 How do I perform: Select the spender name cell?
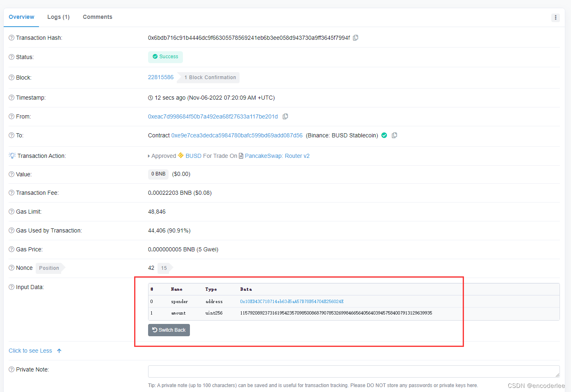[179, 301]
